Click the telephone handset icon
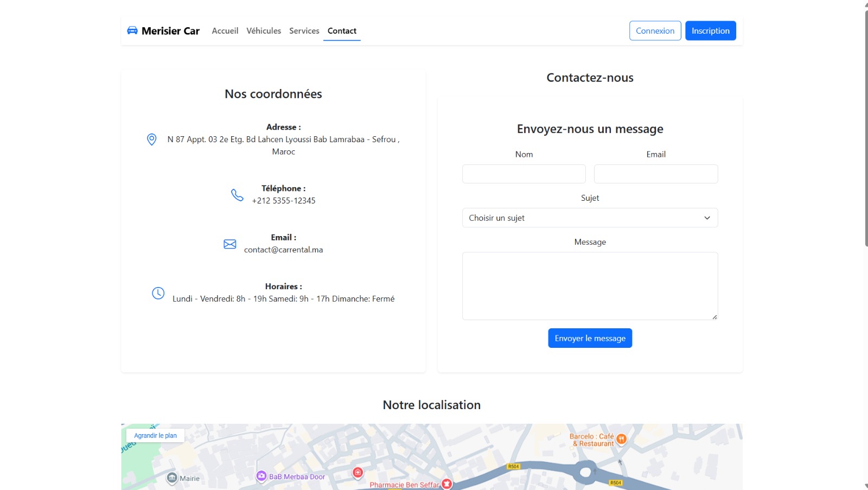The height and width of the screenshot is (490, 868). (237, 195)
